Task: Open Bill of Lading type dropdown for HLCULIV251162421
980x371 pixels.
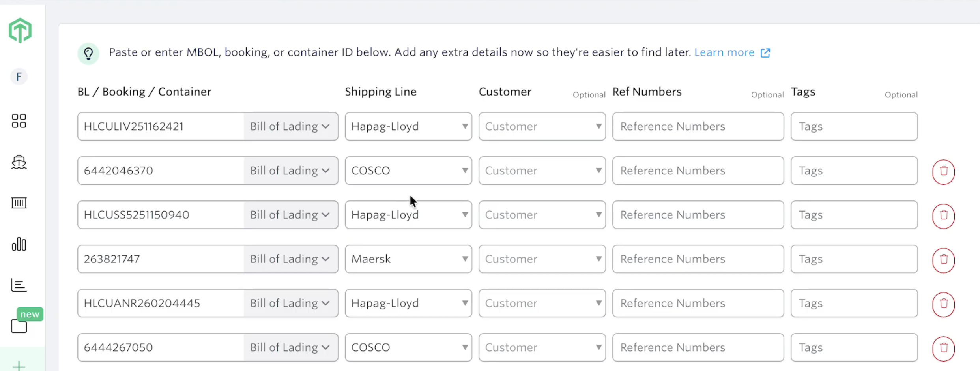Action: click(290, 126)
